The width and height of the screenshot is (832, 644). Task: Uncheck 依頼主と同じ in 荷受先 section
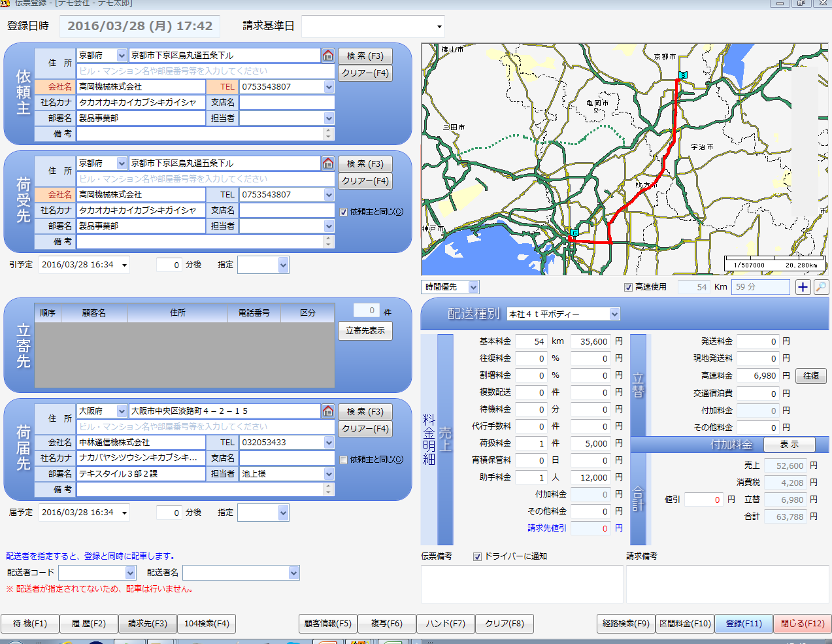coord(344,212)
